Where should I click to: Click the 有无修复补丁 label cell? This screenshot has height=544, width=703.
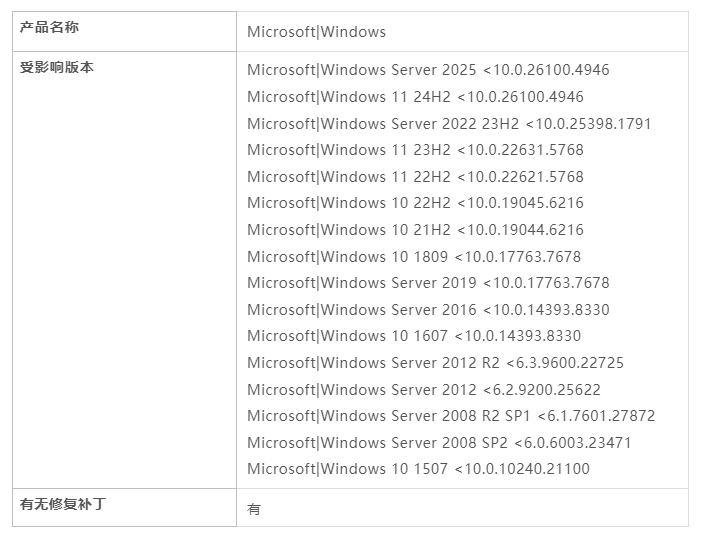click(x=63, y=504)
